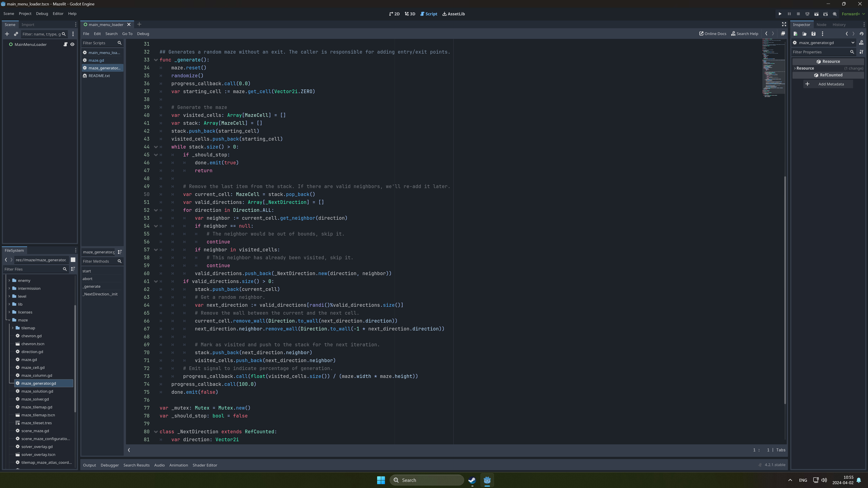Toggle distraction-free mode in script editor
The width and height of the screenshot is (868, 488).
[784, 24]
